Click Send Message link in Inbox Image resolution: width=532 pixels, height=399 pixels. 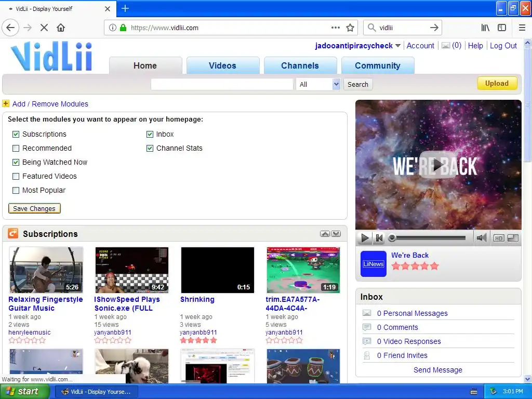(437, 370)
